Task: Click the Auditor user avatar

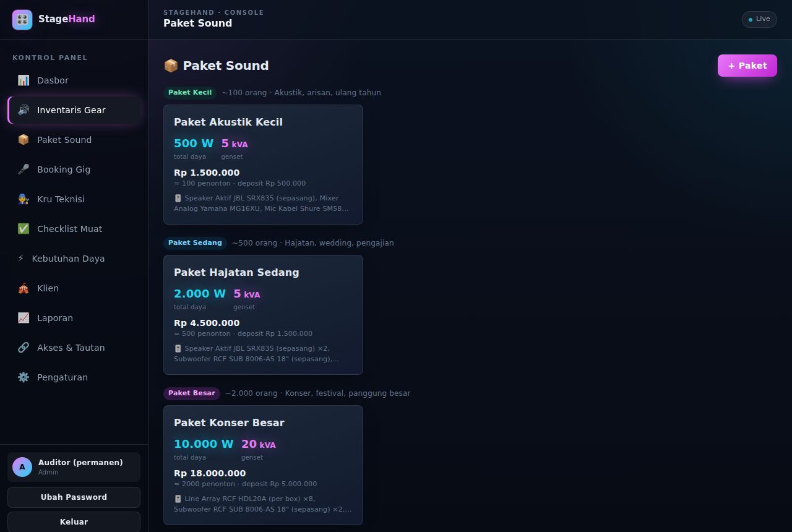Action: point(22,467)
